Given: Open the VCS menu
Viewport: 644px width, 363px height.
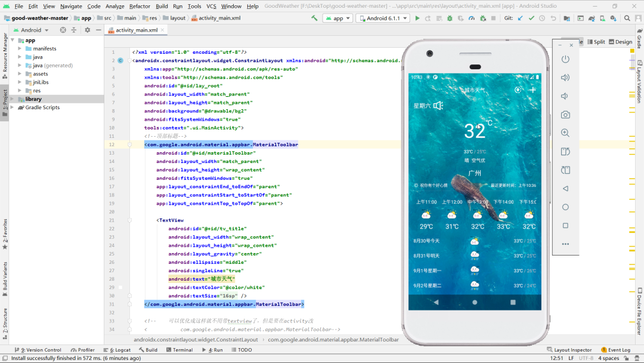Looking at the screenshot, I should coord(211,6).
